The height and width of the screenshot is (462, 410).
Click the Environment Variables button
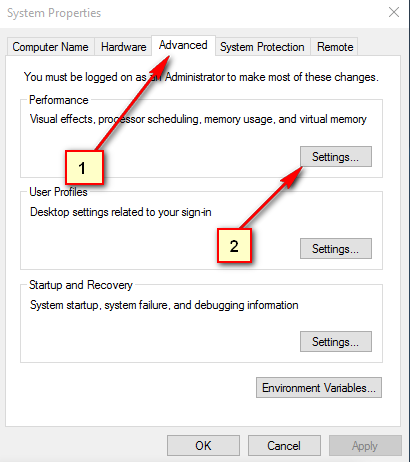tap(319, 388)
